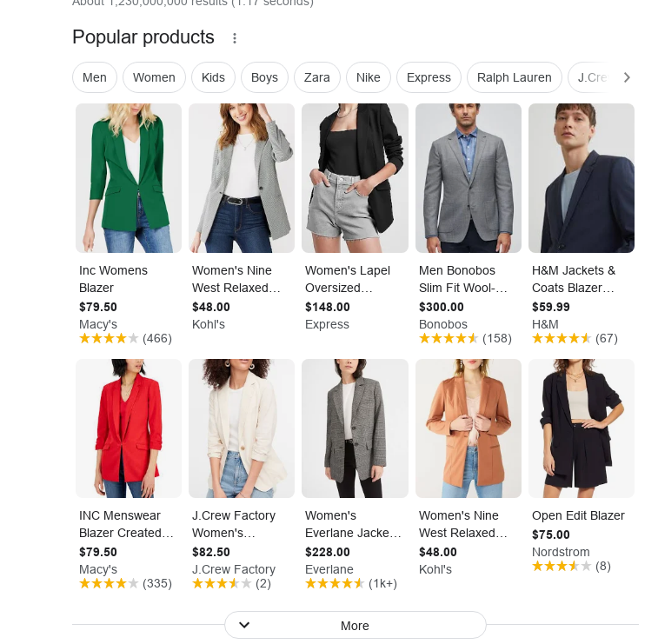The image size is (658, 644).
Task: Open the Popular products three-dot menu
Action: [x=234, y=38]
